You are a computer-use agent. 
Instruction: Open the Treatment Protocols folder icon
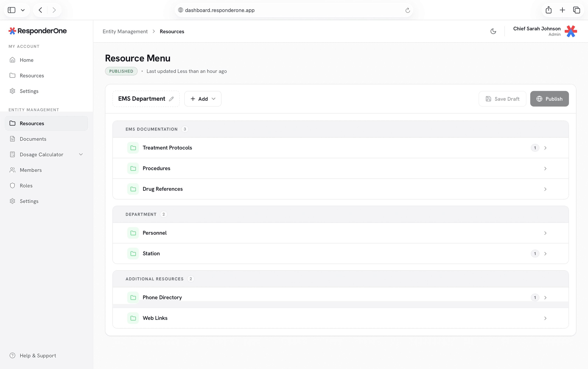pos(133,148)
